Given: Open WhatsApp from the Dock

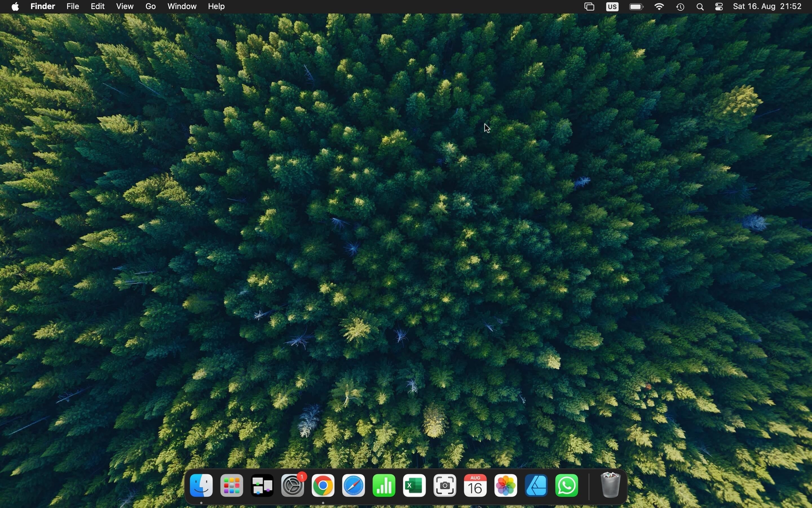Looking at the screenshot, I should [567, 485].
